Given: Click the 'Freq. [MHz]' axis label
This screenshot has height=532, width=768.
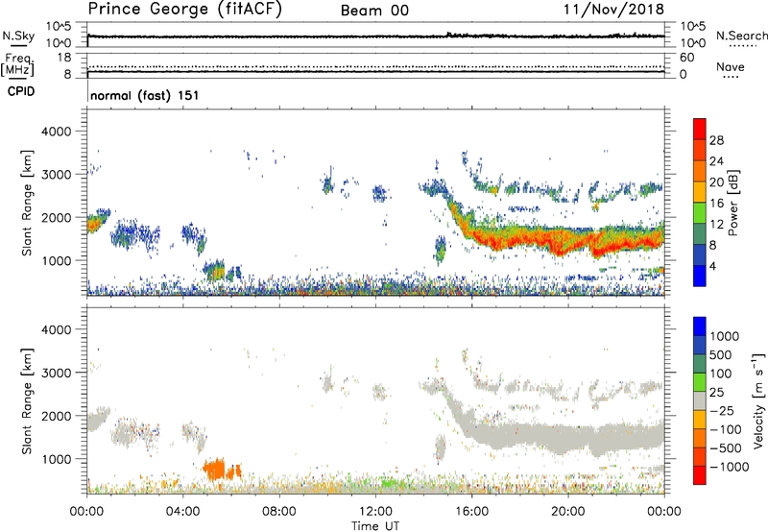Looking at the screenshot, I should tap(18, 65).
